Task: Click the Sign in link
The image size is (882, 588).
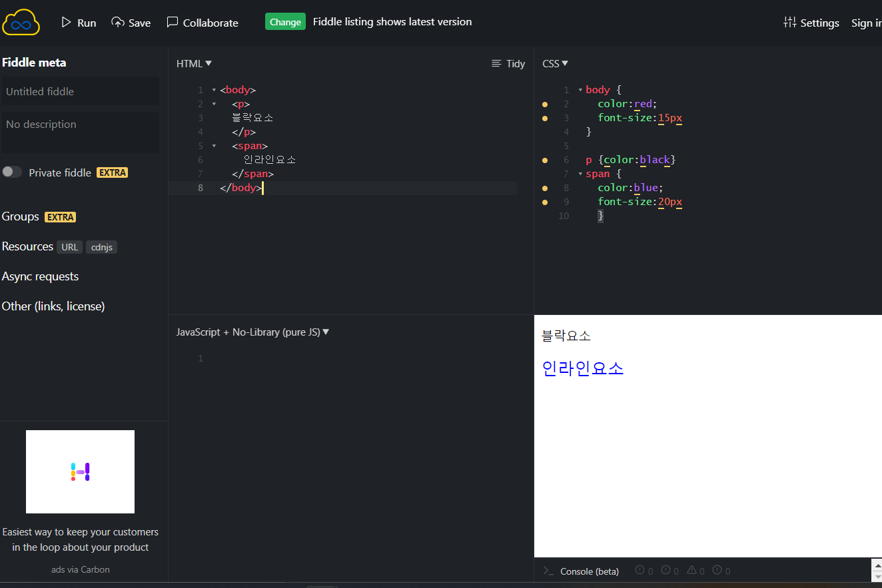Action: coord(866,23)
